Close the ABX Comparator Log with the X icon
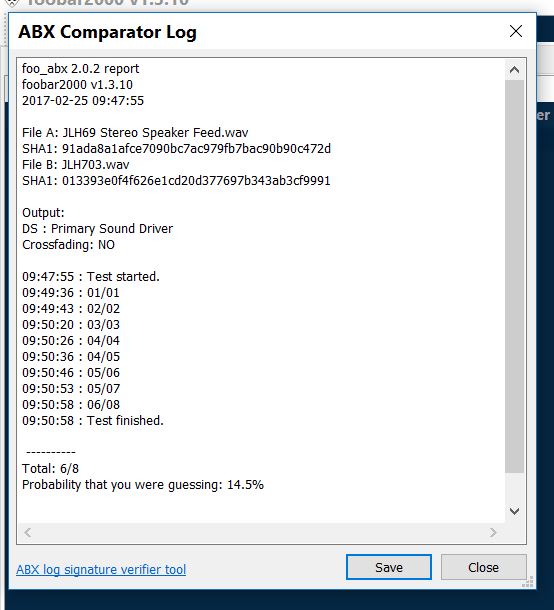Viewport: 554px width, 610px height. pos(516,31)
